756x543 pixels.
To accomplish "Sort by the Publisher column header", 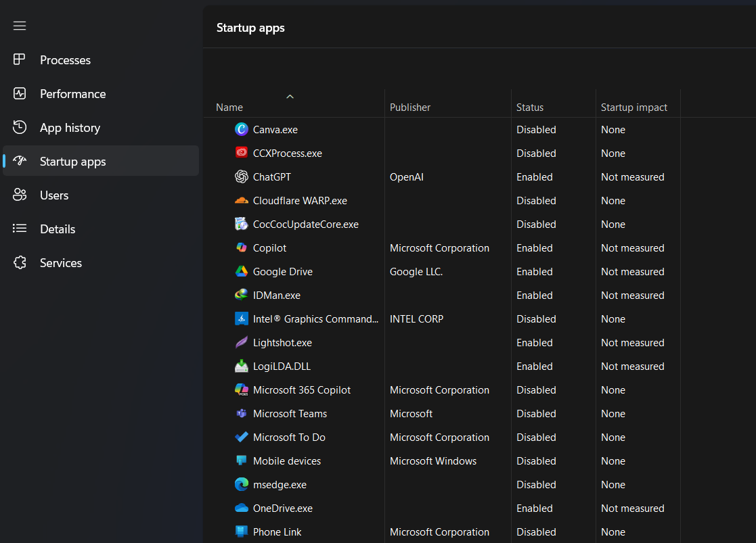I will click(410, 107).
